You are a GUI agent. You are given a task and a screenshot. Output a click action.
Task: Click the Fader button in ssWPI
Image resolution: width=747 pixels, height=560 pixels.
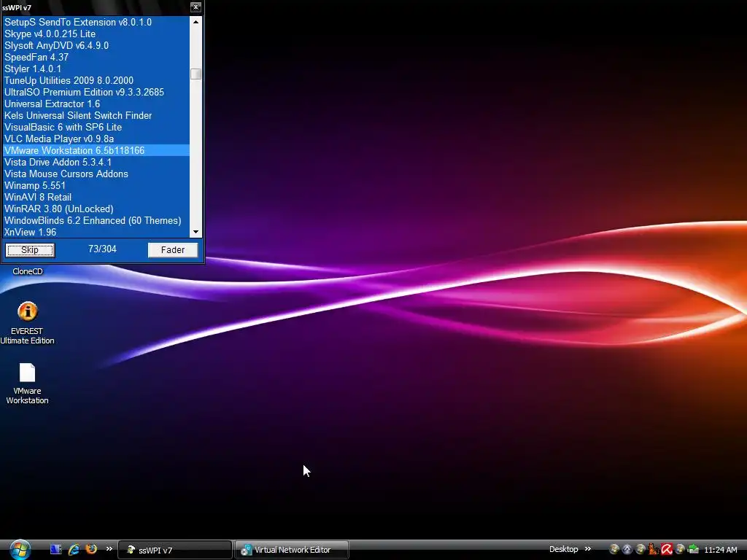tap(172, 250)
